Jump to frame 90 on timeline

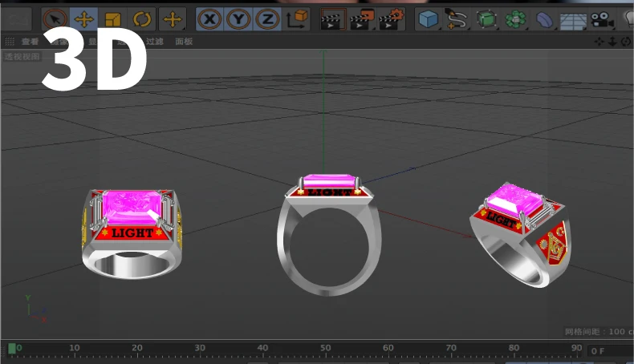(x=576, y=348)
